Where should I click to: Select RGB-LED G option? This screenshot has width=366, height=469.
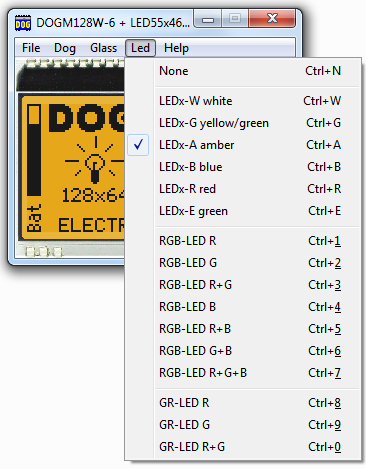point(243,263)
